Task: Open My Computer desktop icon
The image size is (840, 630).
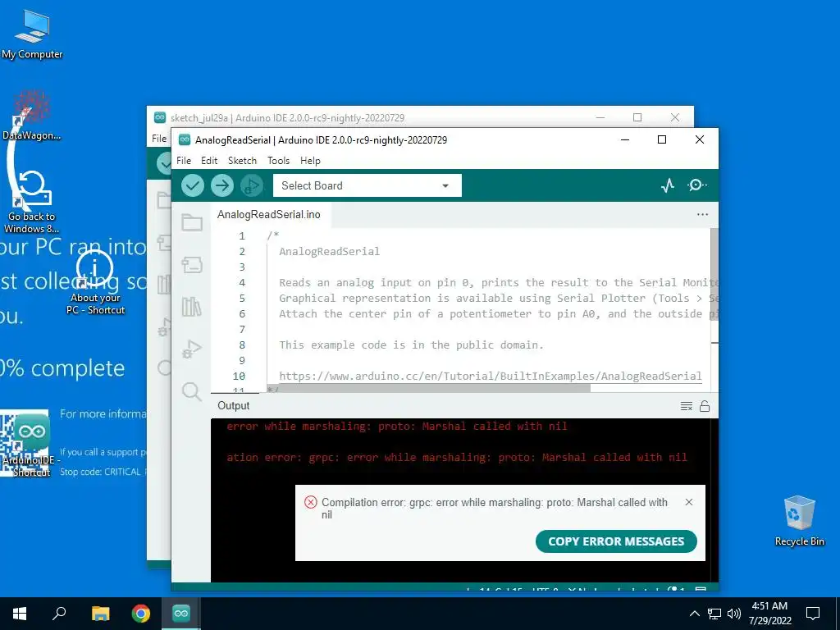Action: click(x=32, y=34)
